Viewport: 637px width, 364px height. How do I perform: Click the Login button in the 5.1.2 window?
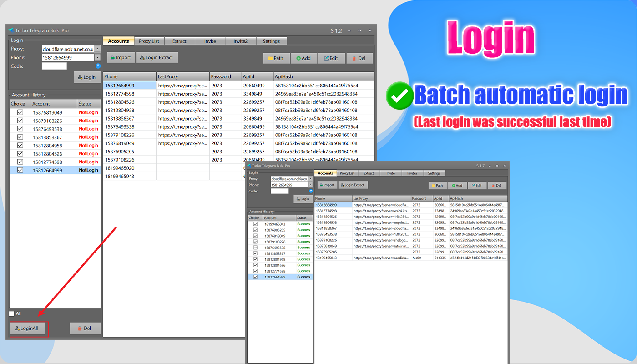pyautogui.click(x=87, y=77)
